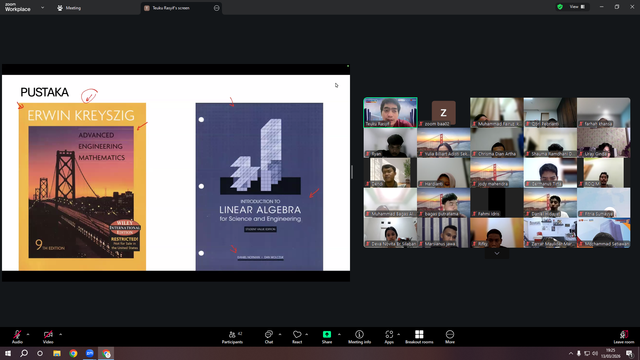
Task: Click Linear Algebra book cover on shared slide
Action: [x=259, y=187]
